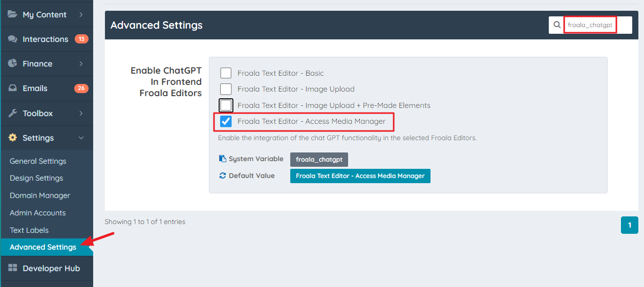Click the System Variable label

pos(256,159)
